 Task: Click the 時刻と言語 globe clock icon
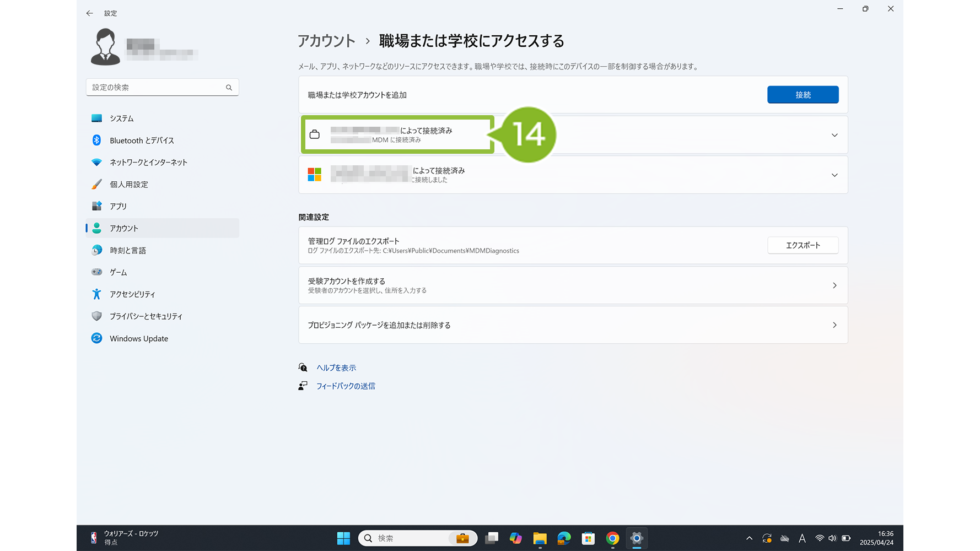96,250
